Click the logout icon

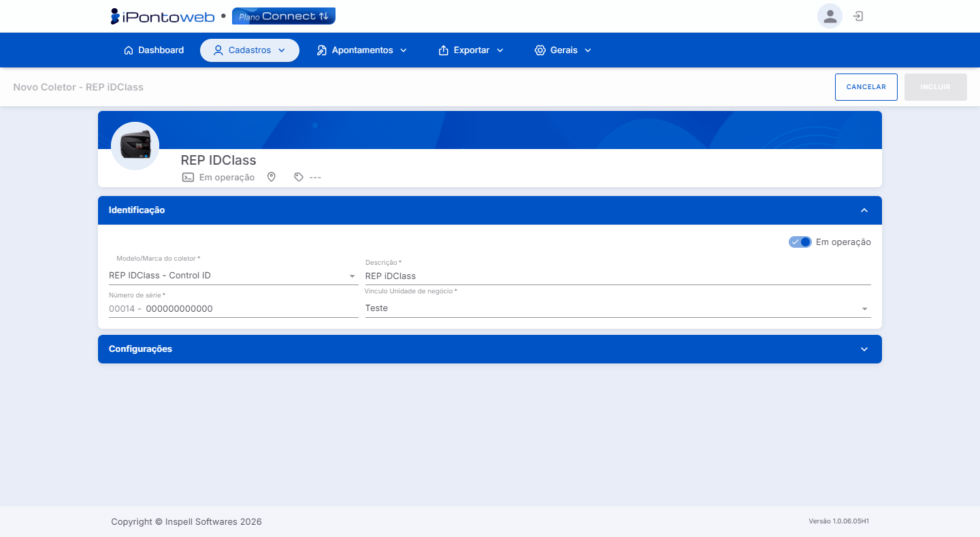(x=858, y=16)
